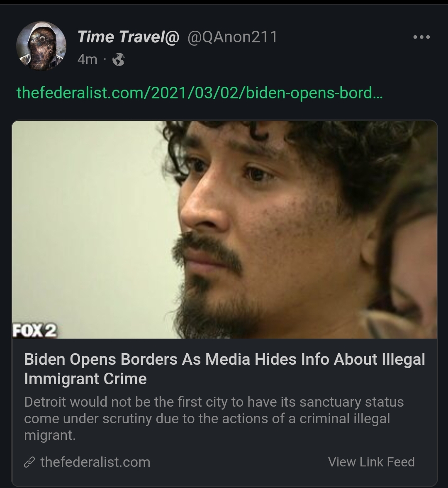Open the green thefederalist.com URL in post

pos(200,93)
